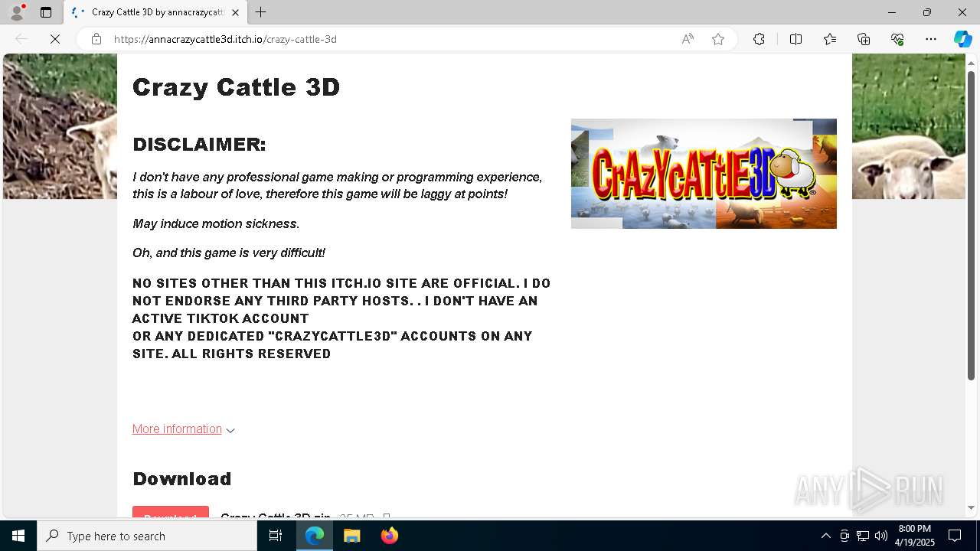Click the scrollbar up arrow
980x551 pixels.
(971, 62)
